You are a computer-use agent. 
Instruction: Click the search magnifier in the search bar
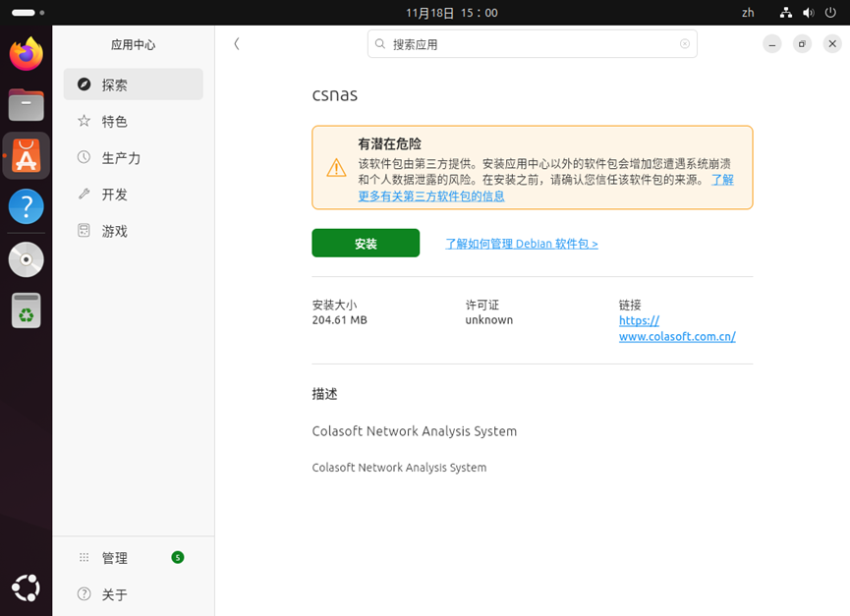click(378, 43)
